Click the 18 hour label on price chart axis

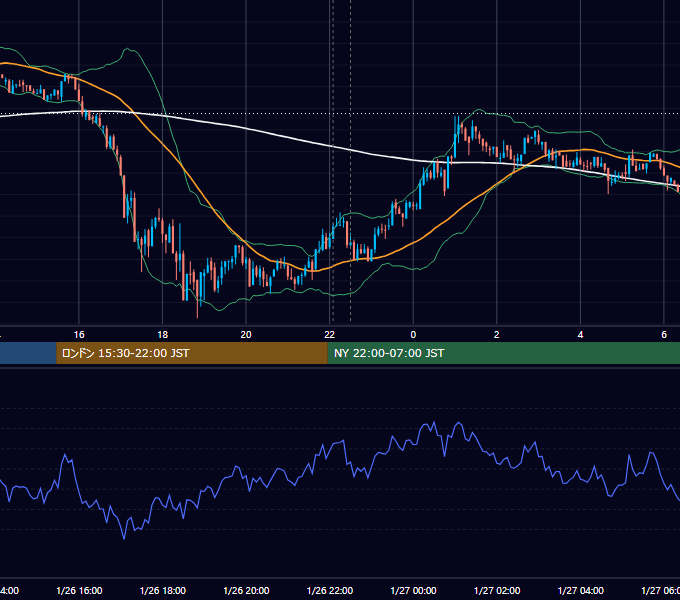pyautogui.click(x=163, y=335)
